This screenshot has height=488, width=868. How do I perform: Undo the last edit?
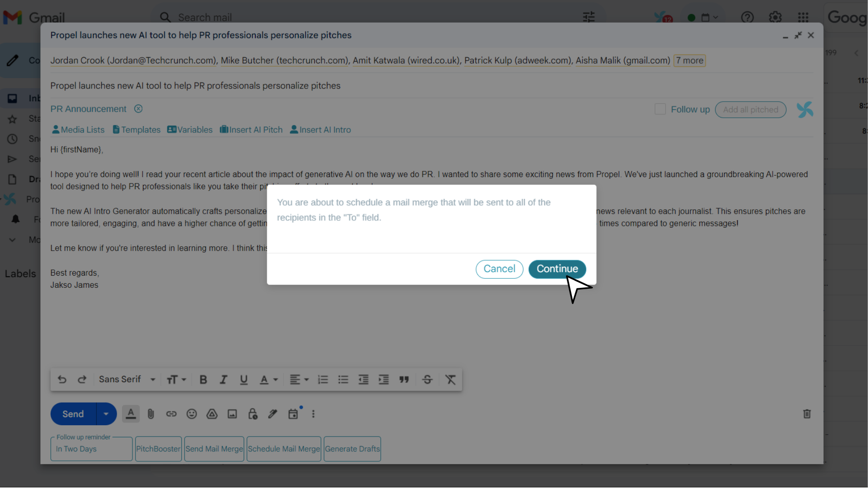point(62,380)
